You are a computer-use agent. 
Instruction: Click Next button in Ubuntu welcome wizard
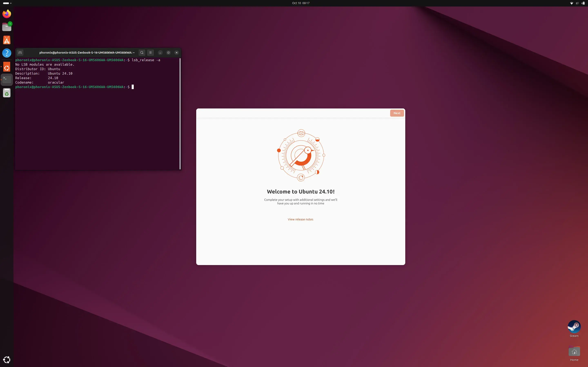pyautogui.click(x=397, y=113)
